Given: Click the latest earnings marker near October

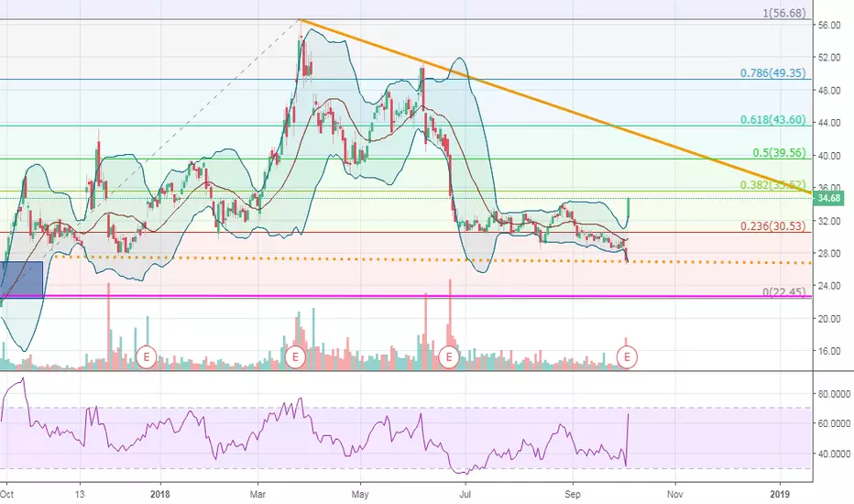Looking at the screenshot, I should pos(627,356).
